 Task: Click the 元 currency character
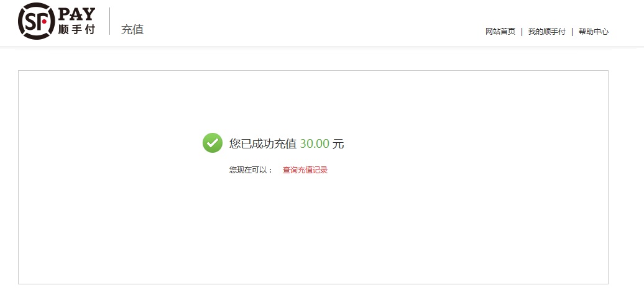[338, 143]
